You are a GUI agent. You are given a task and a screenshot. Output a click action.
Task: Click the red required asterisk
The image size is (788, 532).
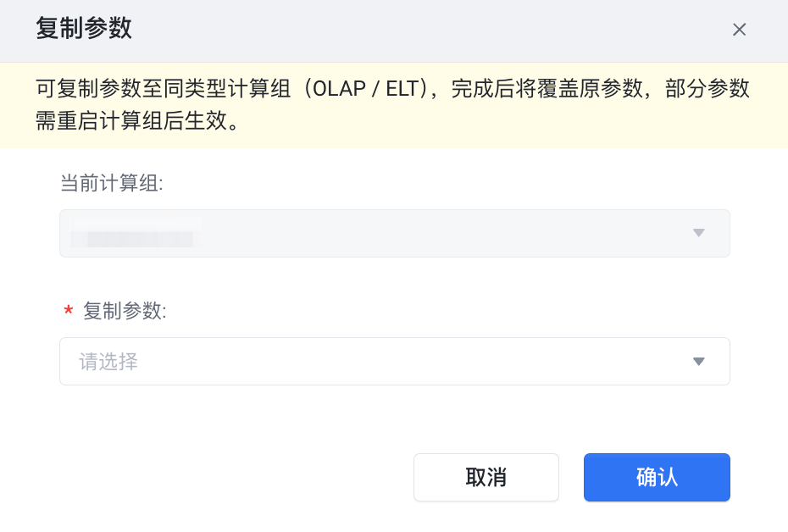point(69,313)
